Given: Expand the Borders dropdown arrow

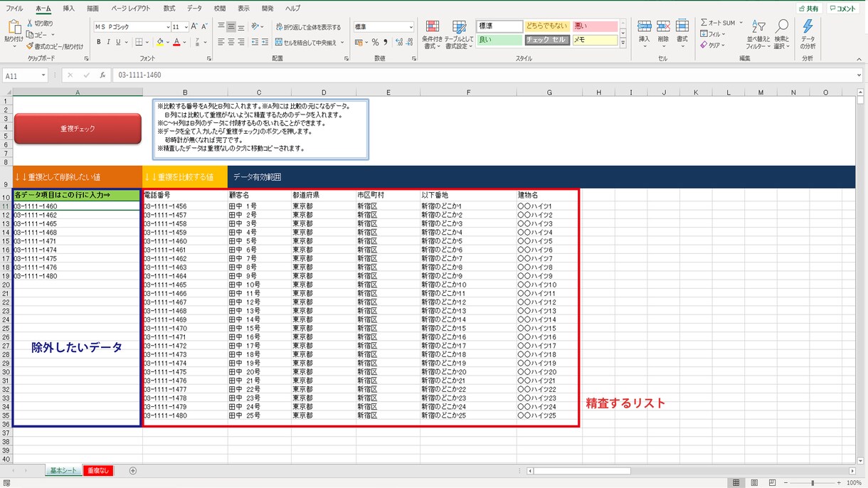Looking at the screenshot, I should (x=148, y=43).
